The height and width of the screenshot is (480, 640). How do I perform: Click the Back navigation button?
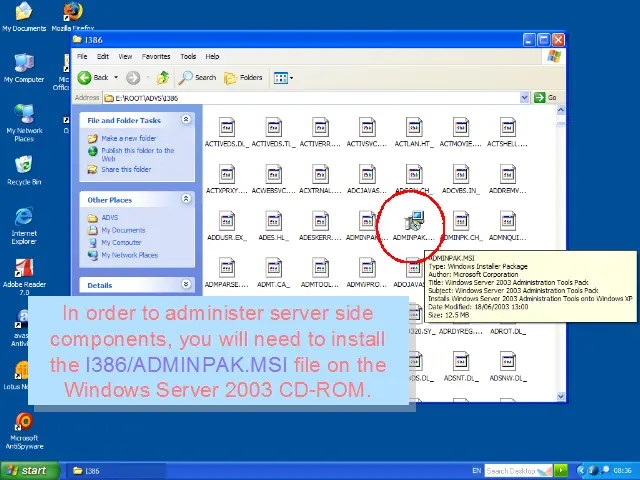[94, 77]
